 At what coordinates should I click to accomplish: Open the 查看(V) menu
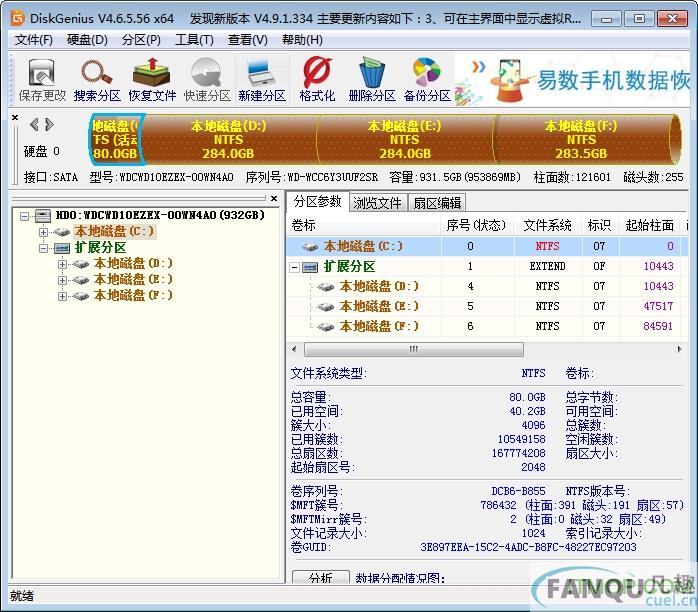(248, 40)
